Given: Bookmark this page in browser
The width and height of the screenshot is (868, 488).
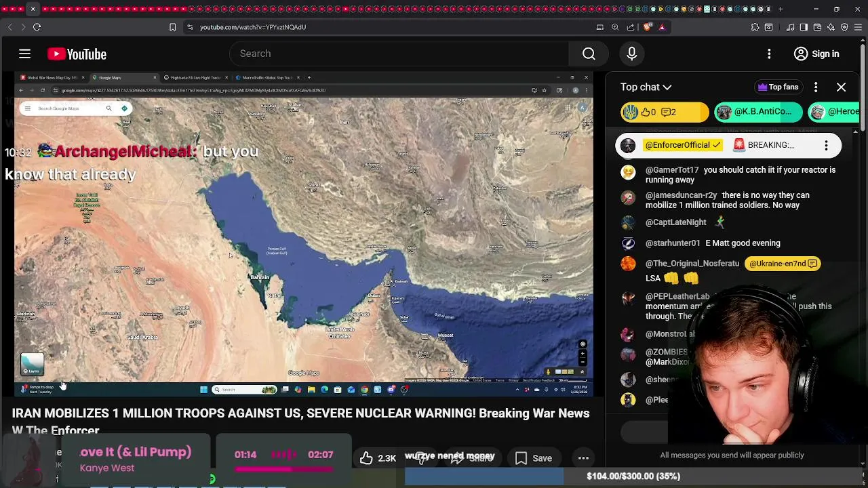Looking at the screenshot, I should pyautogui.click(x=172, y=27).
